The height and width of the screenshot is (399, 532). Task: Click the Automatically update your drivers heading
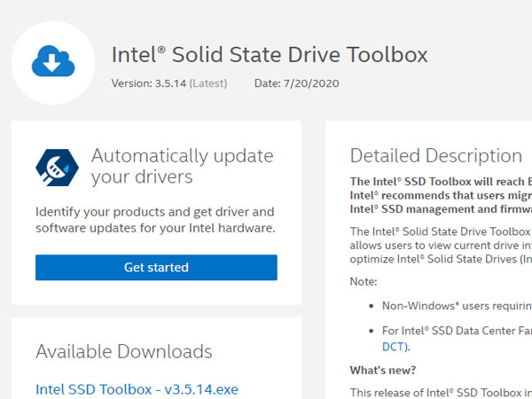point(182,166)
